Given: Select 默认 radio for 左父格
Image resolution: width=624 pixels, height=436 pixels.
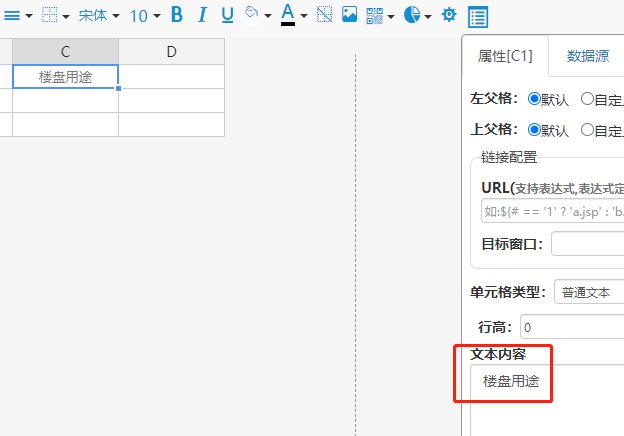Looking at the screenshot, I should [x=534, y=99].
